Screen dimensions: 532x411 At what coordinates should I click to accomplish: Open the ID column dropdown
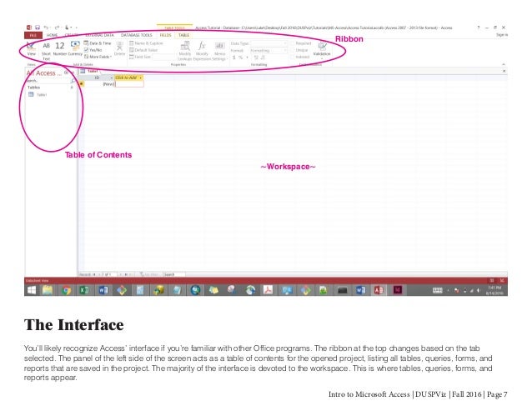click(112, 78)
